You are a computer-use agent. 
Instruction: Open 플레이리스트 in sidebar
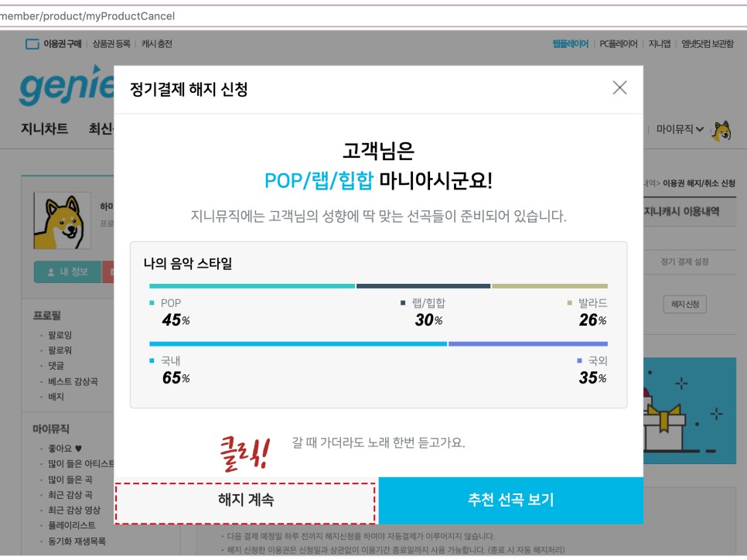(x=71, y=525)
